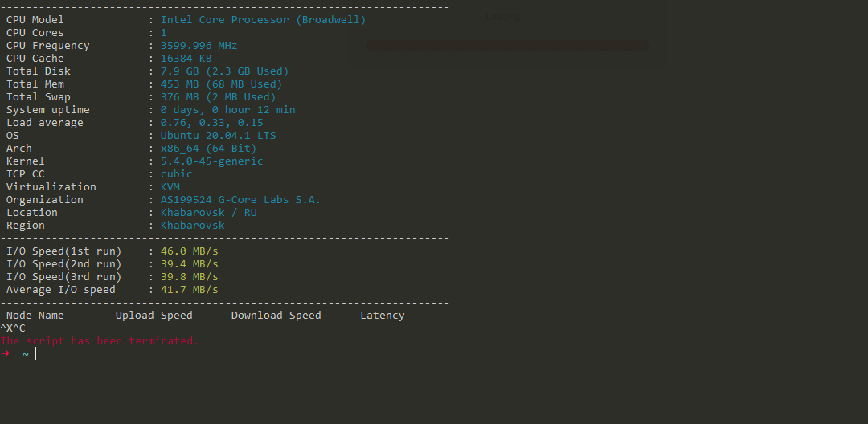Click the kernel version 5.4.0-45-generic
The image size is (868, 424).
[211, 161]
